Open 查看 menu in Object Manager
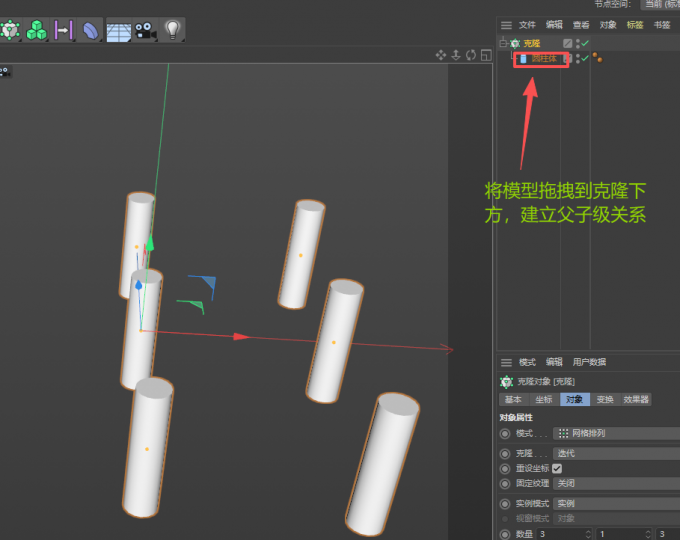The width and height of the screenshot is (680, 540). click(581, 25)
